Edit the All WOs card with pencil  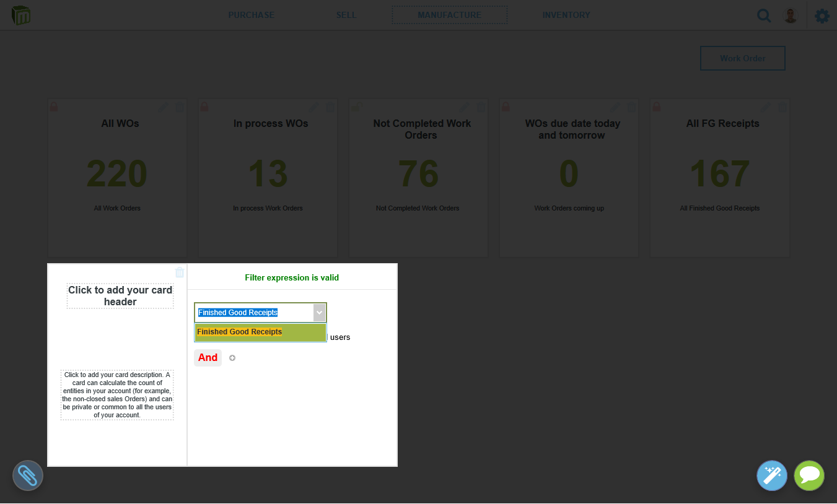coord(164,107)
